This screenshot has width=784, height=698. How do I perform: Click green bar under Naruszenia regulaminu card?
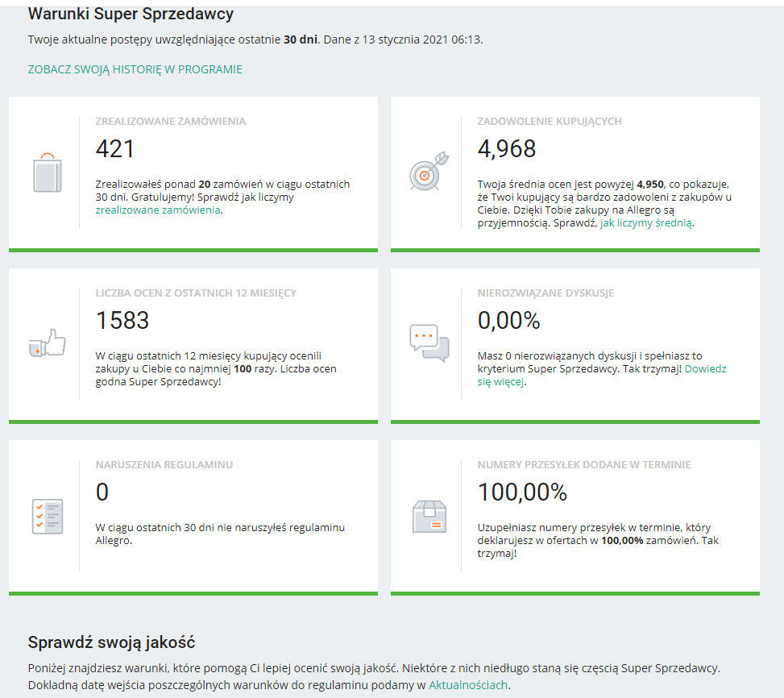pos(193,593)
